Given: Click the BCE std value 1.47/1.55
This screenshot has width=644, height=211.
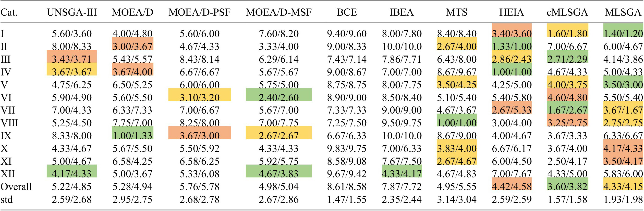Looking at the screenshot, I should click(x=347, y=199).
